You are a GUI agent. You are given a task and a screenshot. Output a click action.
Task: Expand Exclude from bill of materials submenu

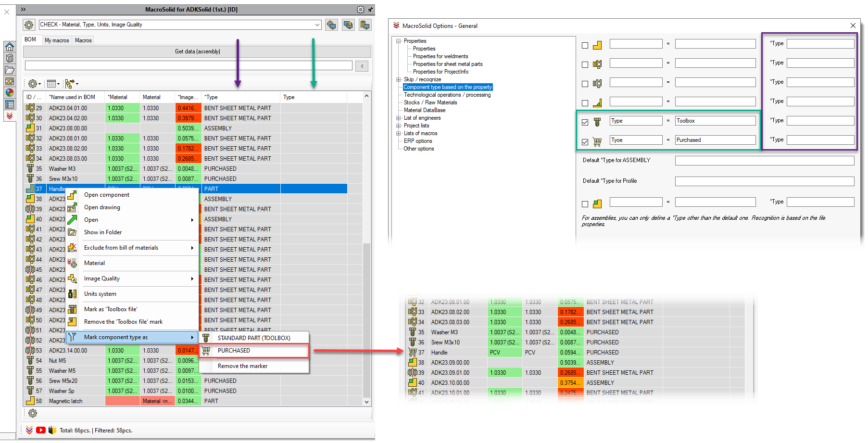tap(132, 248)
